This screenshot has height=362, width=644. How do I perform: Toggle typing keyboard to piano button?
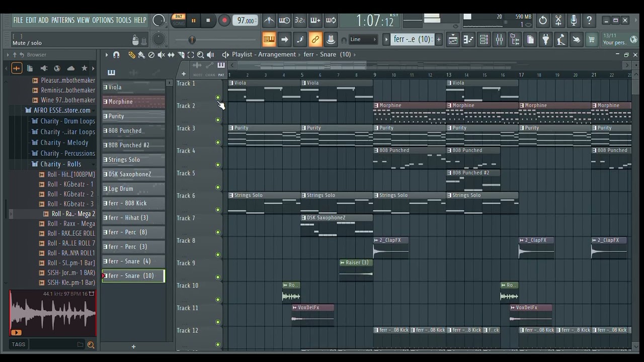point(269,39)
